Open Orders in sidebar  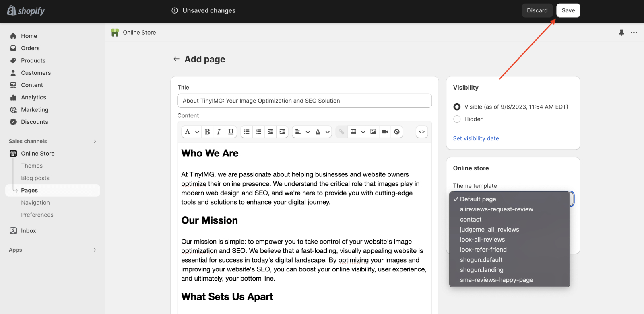tap(53, 48)
